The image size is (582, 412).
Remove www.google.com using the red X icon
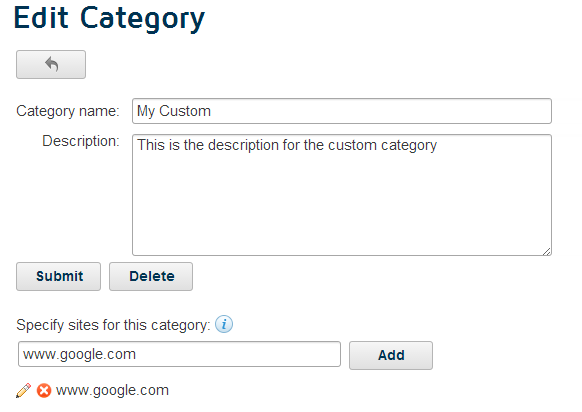[x=44, y=390]
